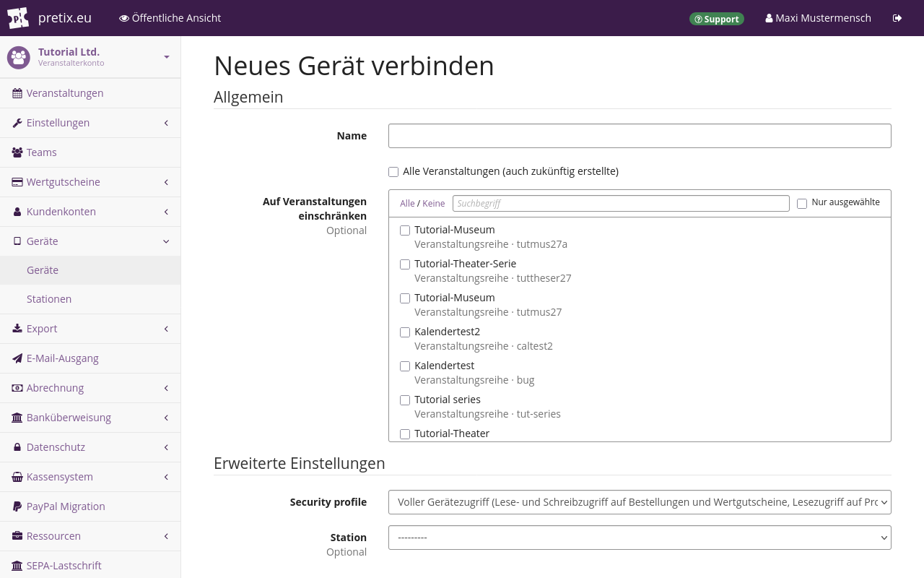Go to PayPal Migration menu item
924x578 pixels.
[90, 506]
